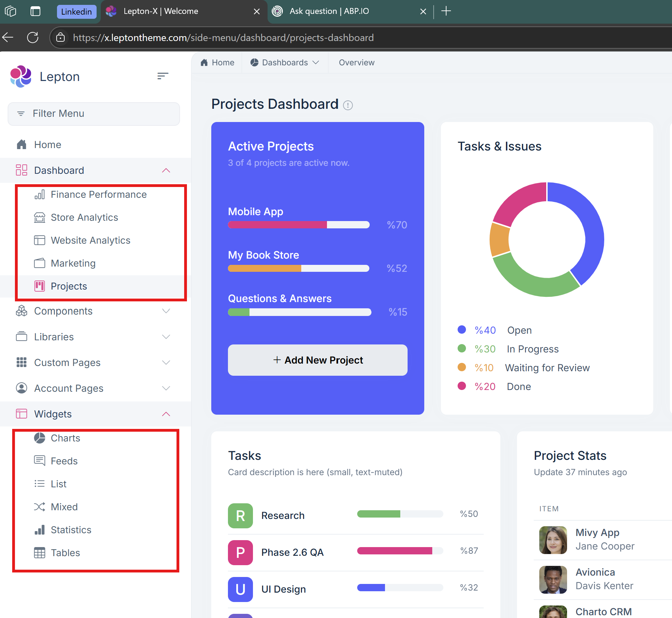Collapse the Dashboard menu section
Screen dimensions: 672x618
(166, 170)
